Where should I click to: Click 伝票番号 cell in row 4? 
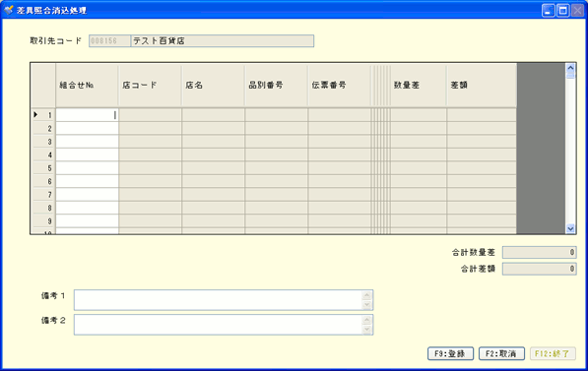340,155
